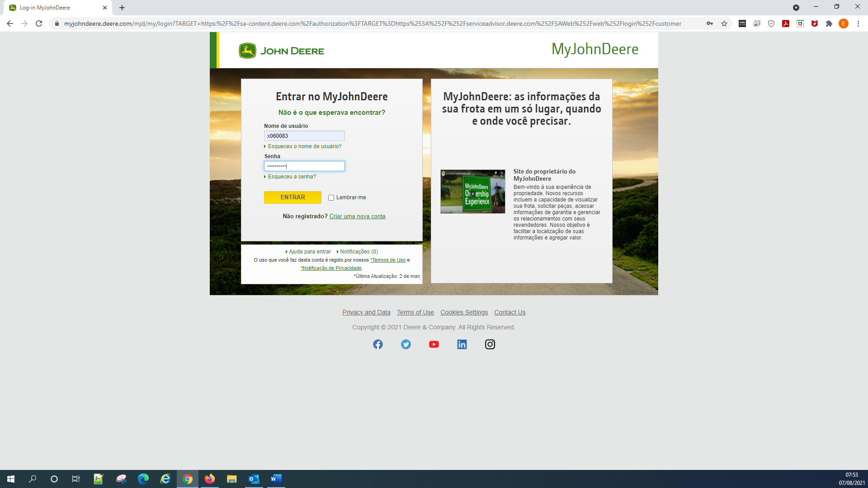Expand Esqueceu o nome de usuário
This screenshot has width=868, height=488.
click(x=304, y=146)
